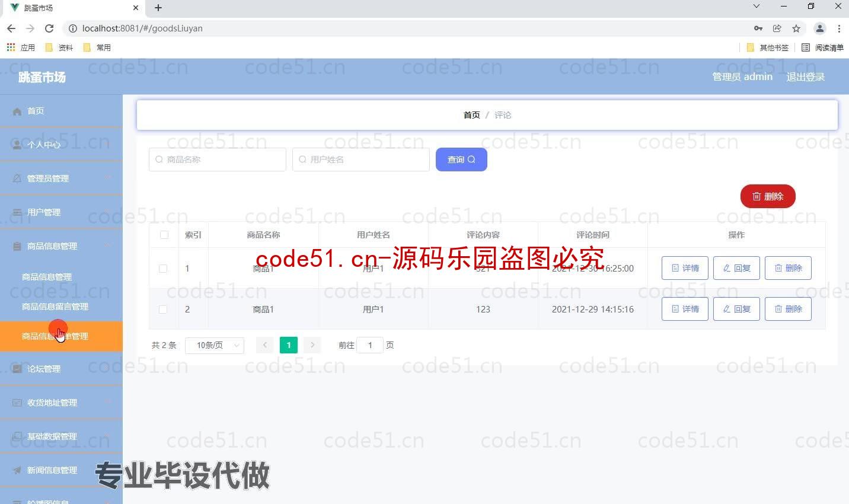849x504 pixels.
Task: Click the list icon beside 用户管理
Action: point(17,212)
